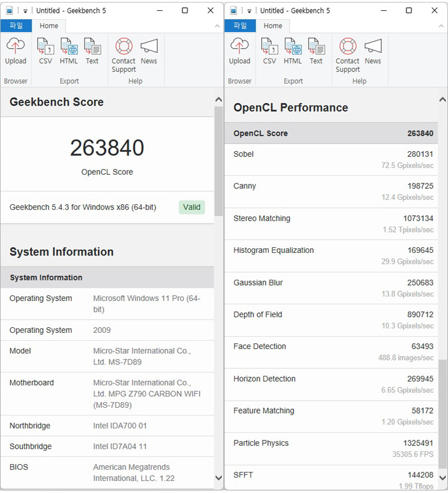The height and width of the screenshot is (493, 448).
Task: Minimize the left Geekbench window
Action: tap(160, 11)
